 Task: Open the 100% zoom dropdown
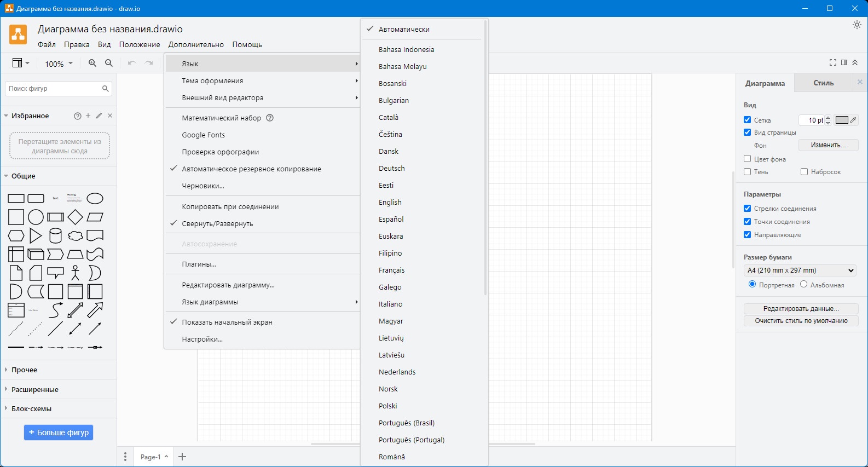[x=59, y=64]
